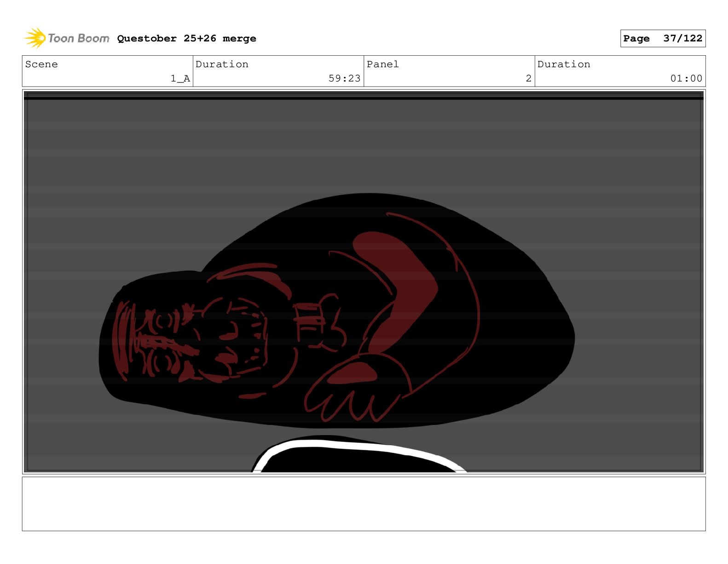Click the 'Page 37/122' box

coord(663,38)
